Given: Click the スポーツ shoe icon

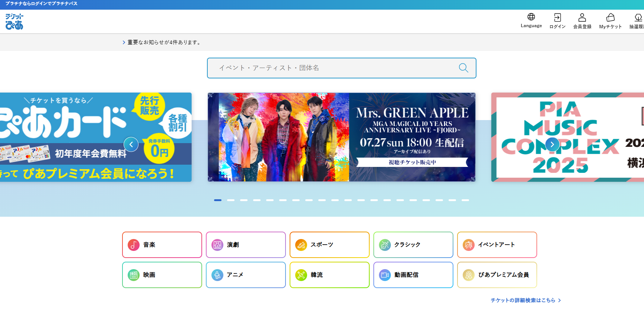Looking at the screenshot, I should tap(301, 245).
